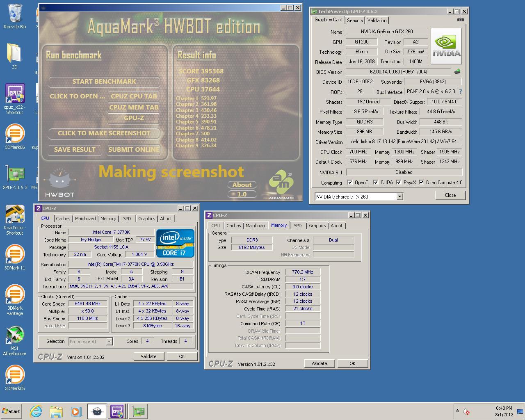
Task: Switch to CPU-Z taskbar icon
Action: tap(117, 411)
